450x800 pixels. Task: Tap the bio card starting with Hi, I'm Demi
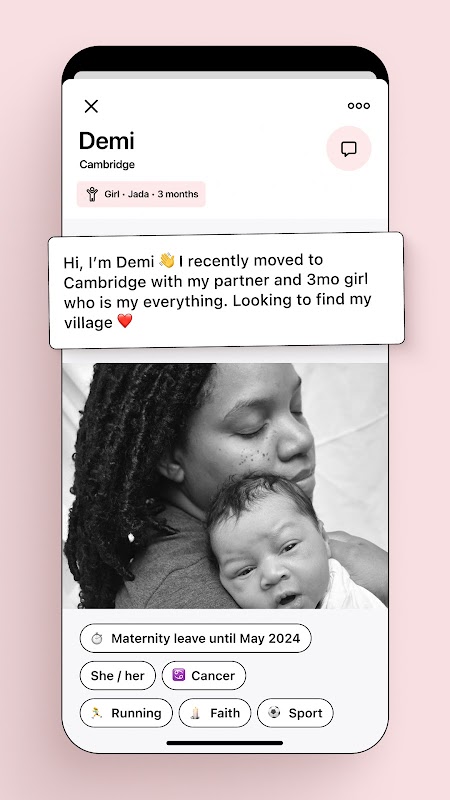click(x=227, y=290)
